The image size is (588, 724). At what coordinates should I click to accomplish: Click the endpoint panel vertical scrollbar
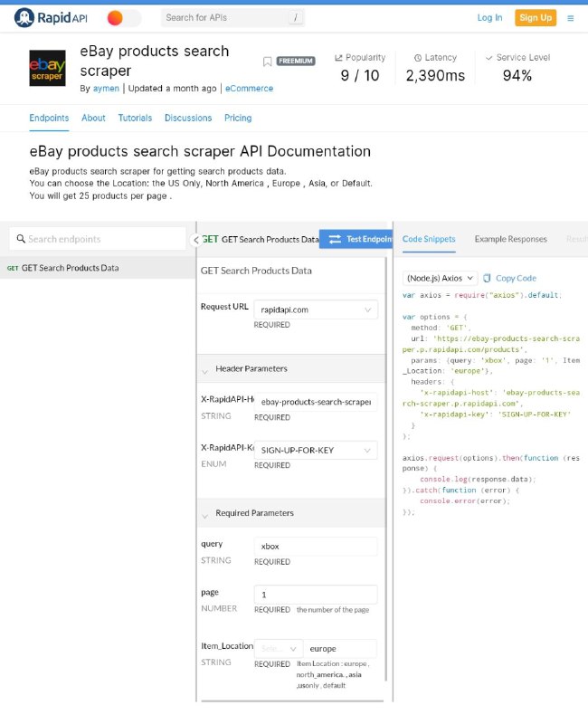386,469
